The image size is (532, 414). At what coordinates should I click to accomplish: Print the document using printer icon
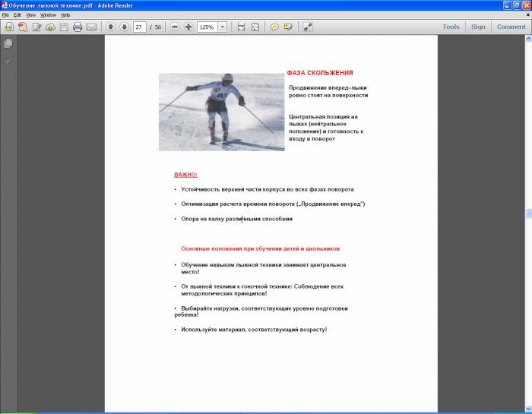tap(78, 27)
